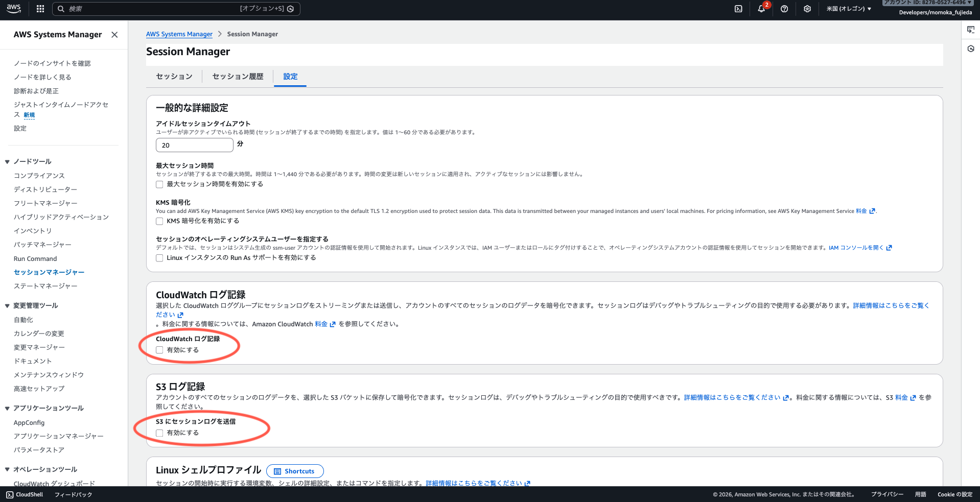Open the help question mark icon
Screen dimensions: 980x502
pos(784,9)
